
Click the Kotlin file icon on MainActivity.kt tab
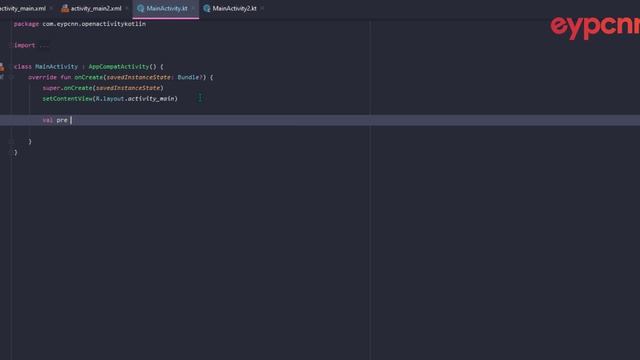(140, 9)
